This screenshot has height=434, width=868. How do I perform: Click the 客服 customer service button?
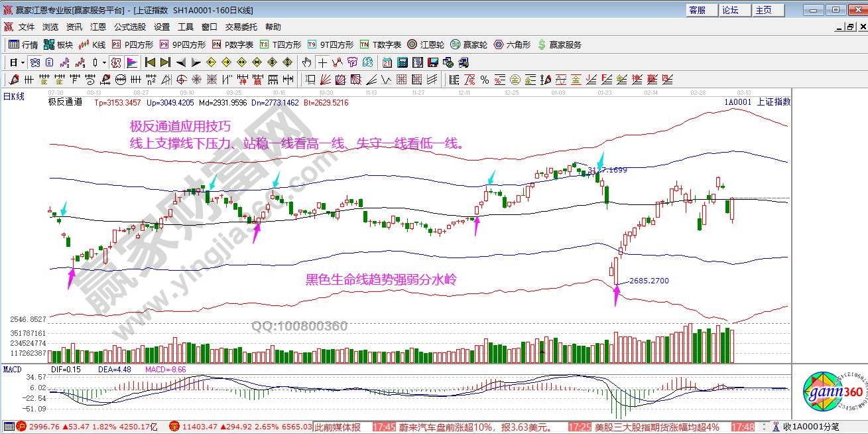[702, 10]
